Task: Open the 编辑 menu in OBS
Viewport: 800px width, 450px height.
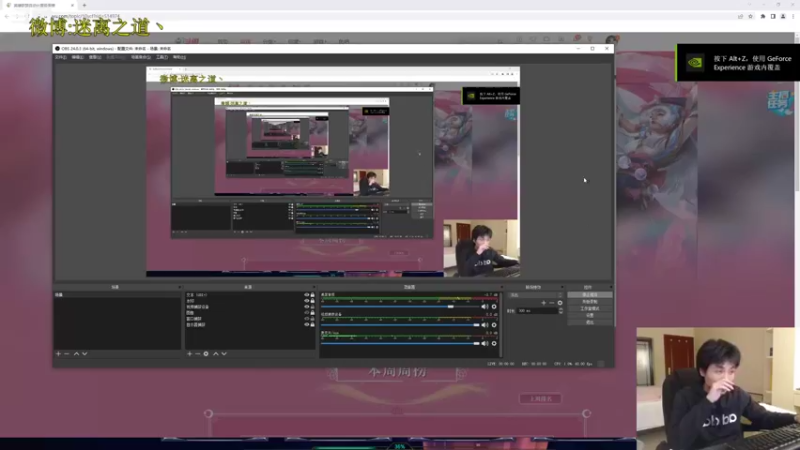Action: 78,57
